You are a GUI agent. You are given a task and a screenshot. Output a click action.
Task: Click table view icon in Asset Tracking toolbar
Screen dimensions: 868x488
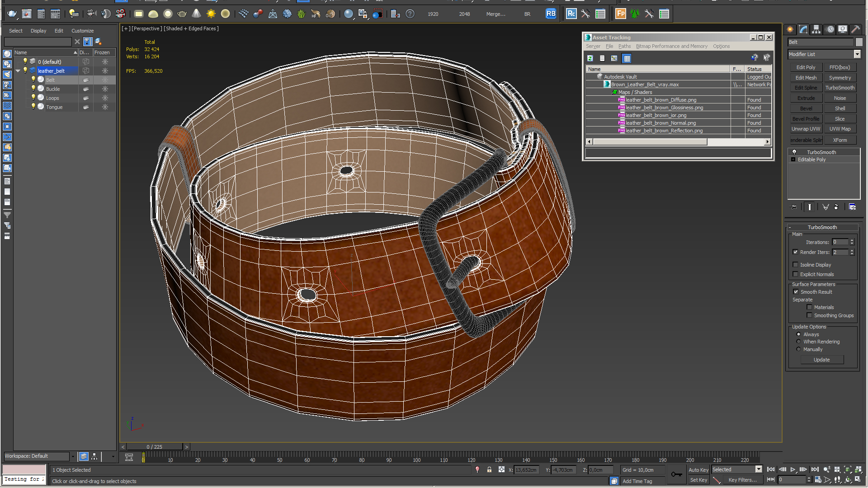627,58
